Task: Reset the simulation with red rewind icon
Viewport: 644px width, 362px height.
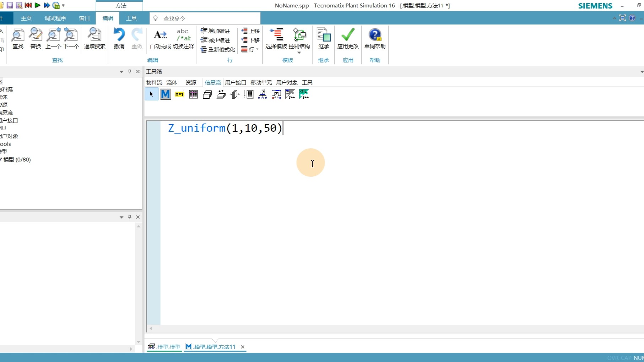Action: [28, 5]
